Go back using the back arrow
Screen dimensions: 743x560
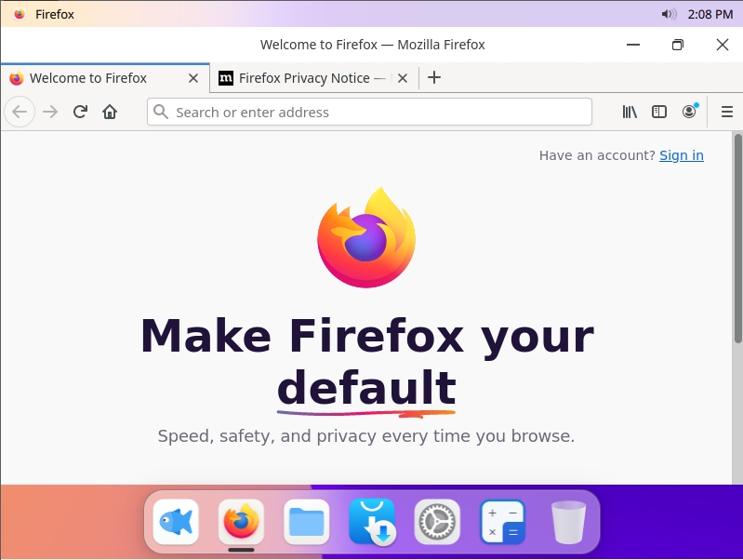click(20, 112)
